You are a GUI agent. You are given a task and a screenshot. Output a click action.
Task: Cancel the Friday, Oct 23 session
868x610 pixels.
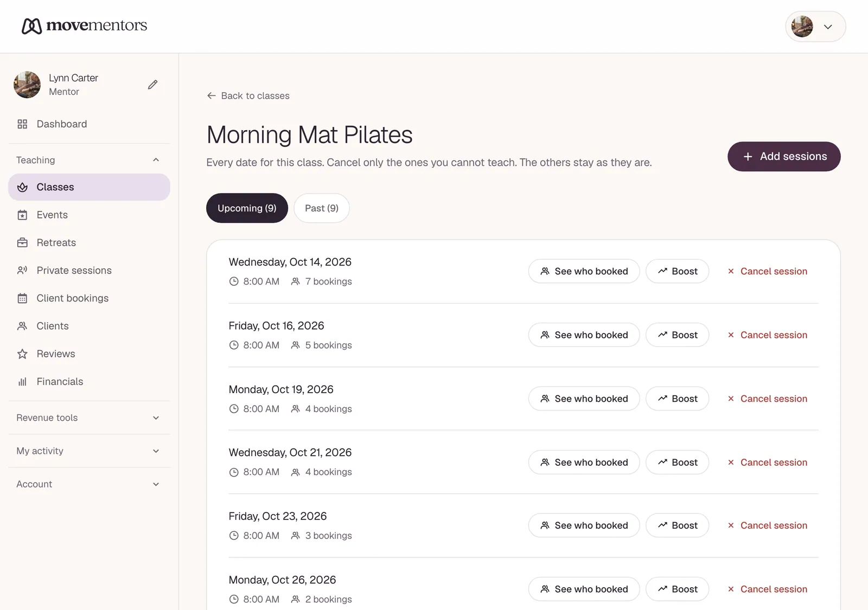pyautogui.click(x=767, y=525)
